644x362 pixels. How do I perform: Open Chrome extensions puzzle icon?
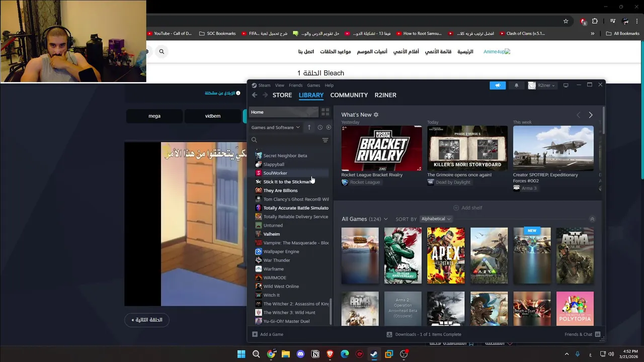click(x=595, y=21)
